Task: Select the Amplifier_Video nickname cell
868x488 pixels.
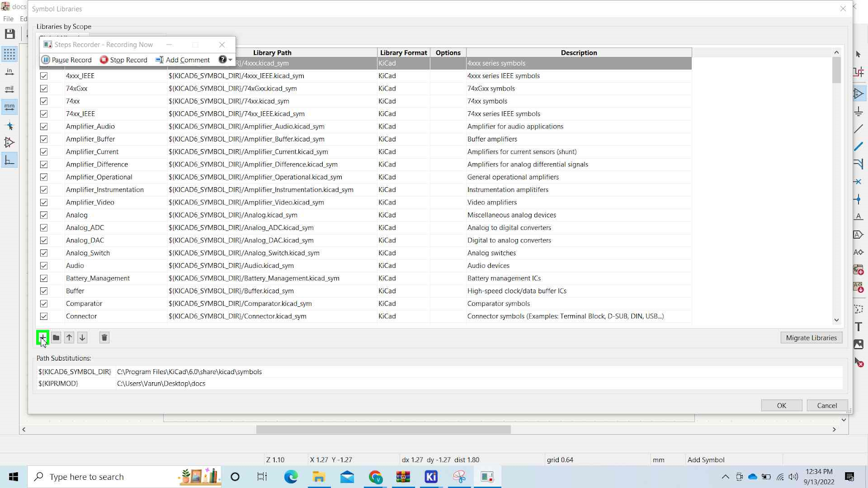Action: [x=116, y=202]
